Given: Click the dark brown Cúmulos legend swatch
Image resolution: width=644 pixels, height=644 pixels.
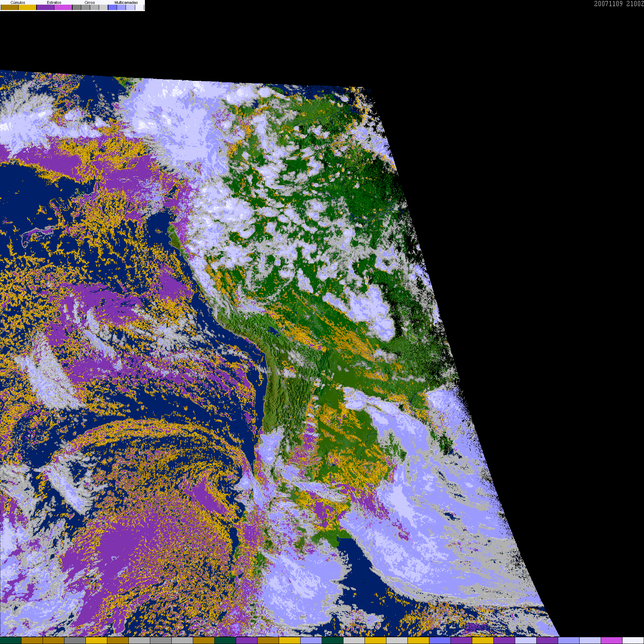Looking at the screenshot, I should 10,7.
